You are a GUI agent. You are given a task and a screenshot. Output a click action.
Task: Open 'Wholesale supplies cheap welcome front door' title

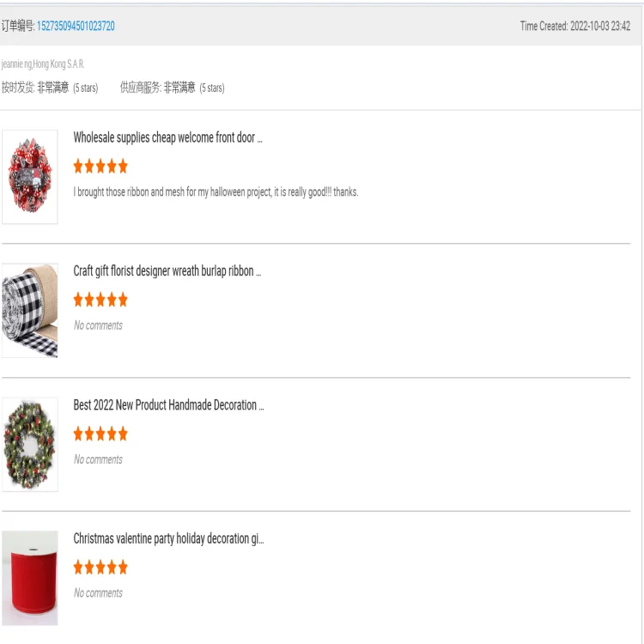coord(167,137)
